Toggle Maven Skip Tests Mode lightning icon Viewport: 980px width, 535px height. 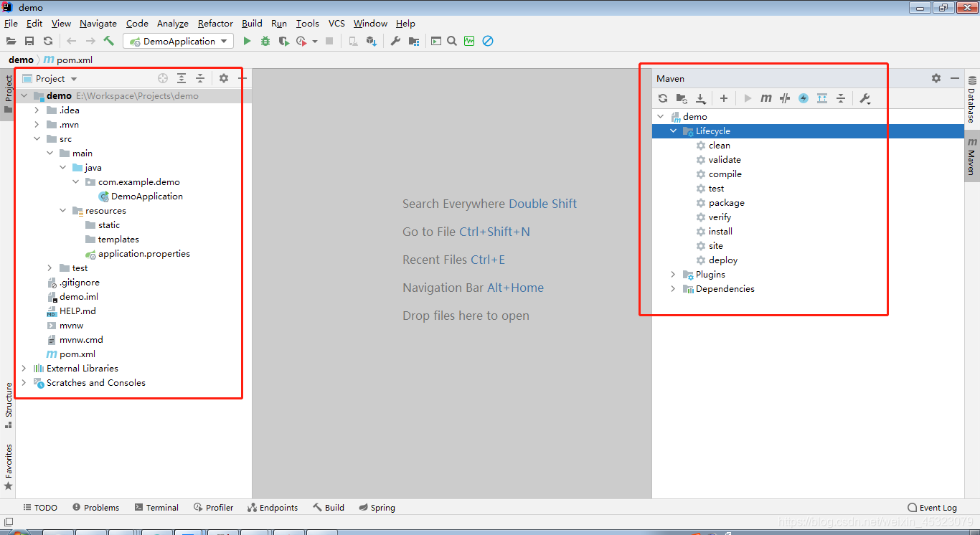(804, 98)
